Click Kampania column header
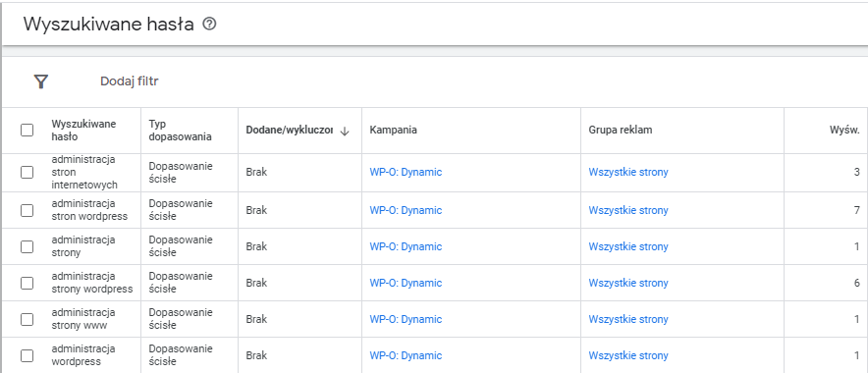The width and height of the screenshot is (868, 373). [x=394, y=130]
